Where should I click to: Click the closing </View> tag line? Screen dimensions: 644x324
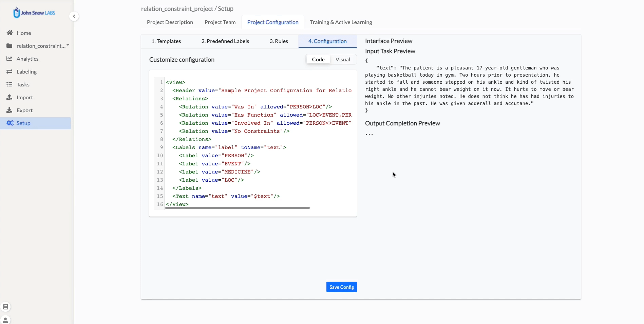pos(177,204)
